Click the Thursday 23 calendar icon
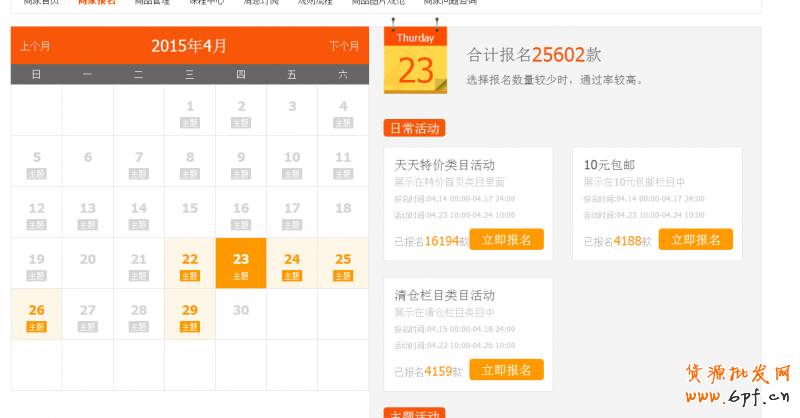Image resolution: width=800 pixels, height=418 pixels. [x=415, y=58]
